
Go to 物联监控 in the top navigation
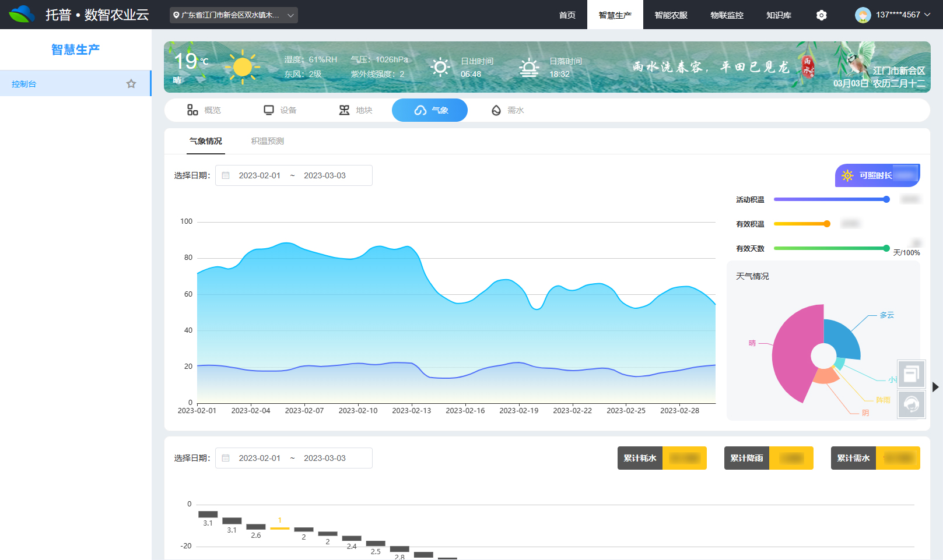tap(727, 15)
